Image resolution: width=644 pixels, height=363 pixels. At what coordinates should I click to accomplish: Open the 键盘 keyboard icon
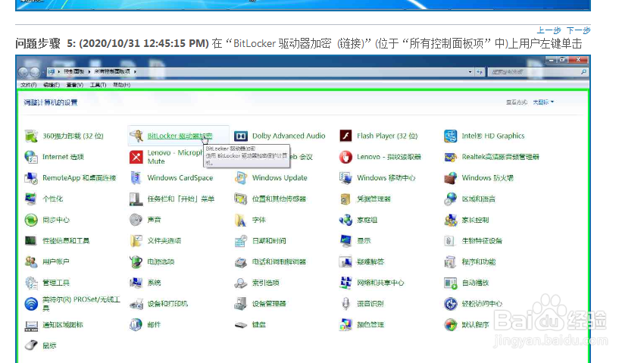[241, 324]
